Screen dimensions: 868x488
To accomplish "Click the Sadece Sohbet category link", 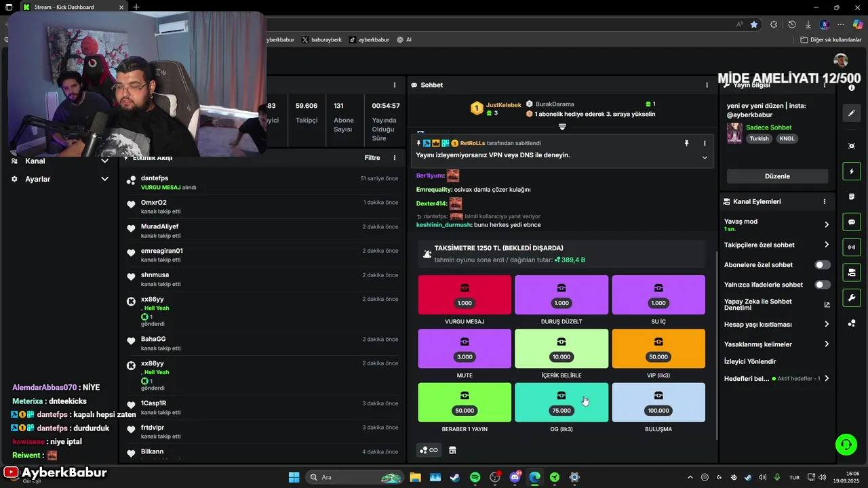I will pos(768,127).
